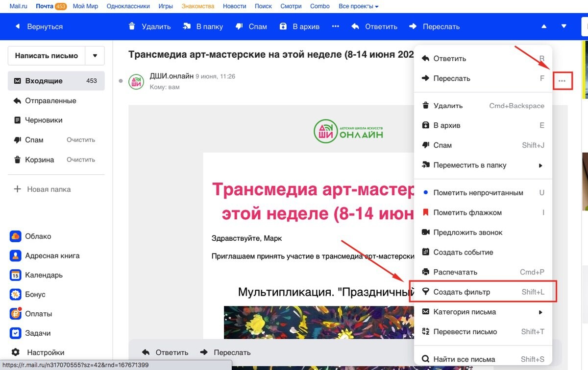The image size is (588, 370).
Task: Open the Облако cloud icon in sidebar
Action: [x=16, y=236]
